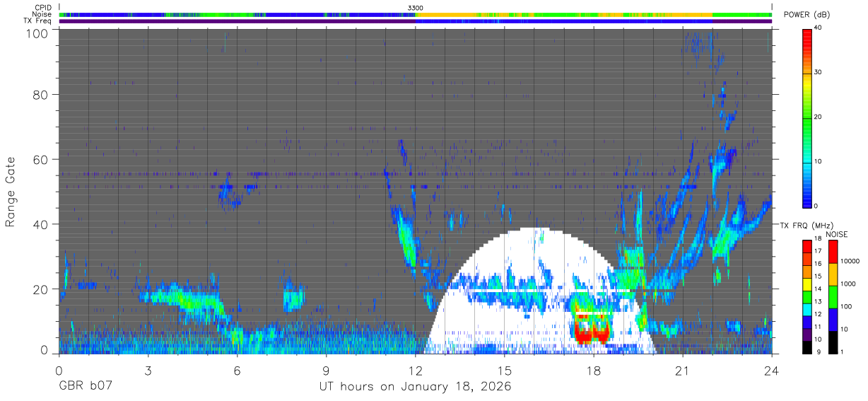Viewport: 868px width, 401px height.
Task: Click the 15 hour tick on the UT axis
Action: coord(505,371)
